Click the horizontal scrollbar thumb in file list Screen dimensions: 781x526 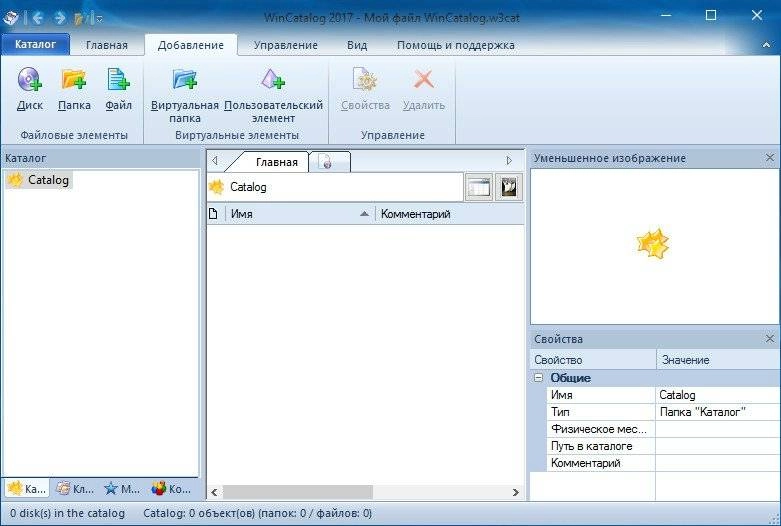click(298, 493)
